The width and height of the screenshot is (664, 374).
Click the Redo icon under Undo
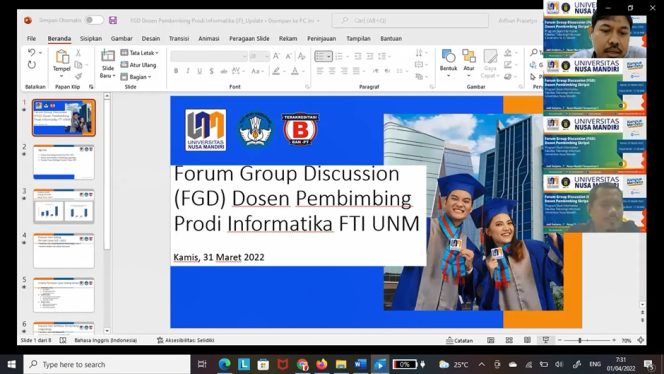32,64
